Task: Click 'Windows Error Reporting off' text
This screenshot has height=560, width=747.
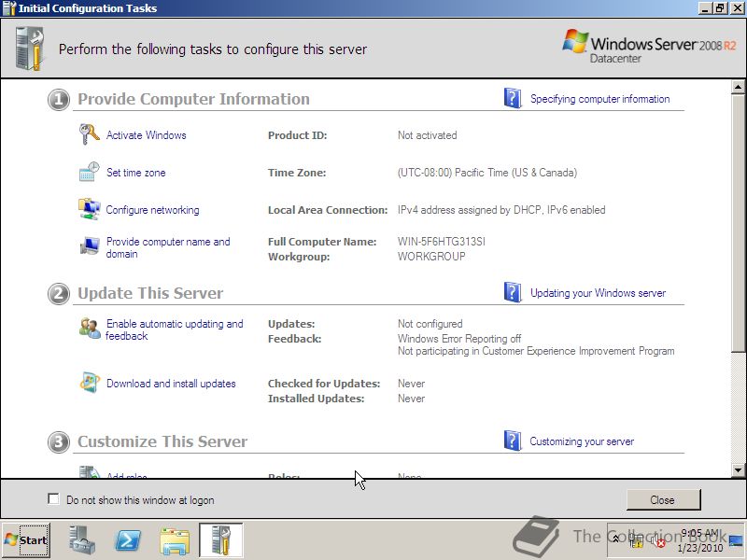Action: (x=459, y=339)
